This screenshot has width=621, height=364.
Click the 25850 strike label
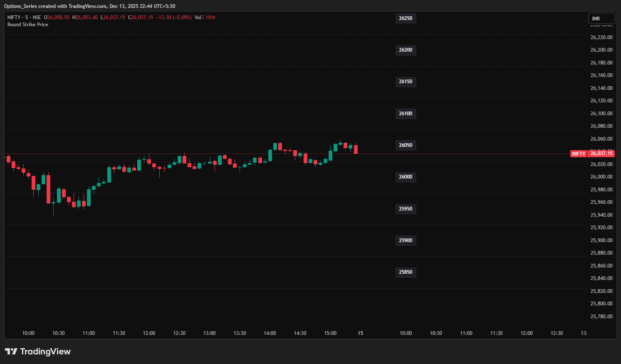[x=406, y=272]
